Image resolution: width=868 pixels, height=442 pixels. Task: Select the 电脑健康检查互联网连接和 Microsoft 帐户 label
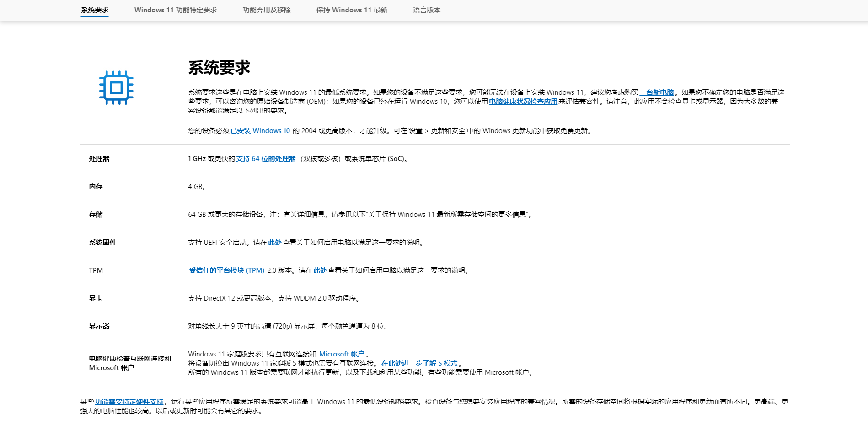130,363
